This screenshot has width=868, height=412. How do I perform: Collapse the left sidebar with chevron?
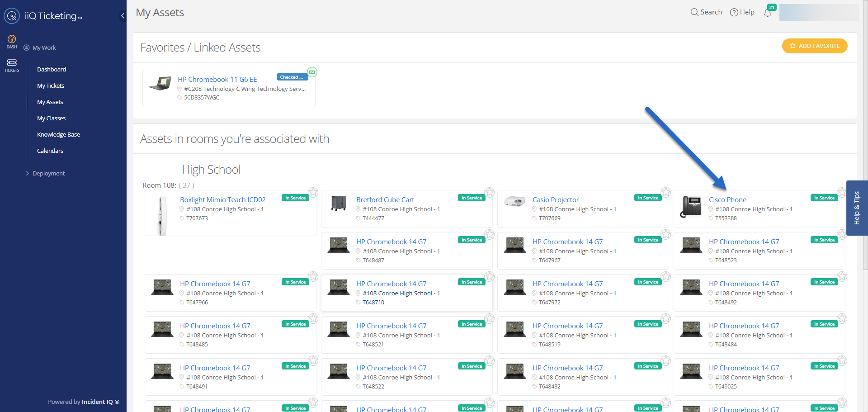(x=123, y=16)
